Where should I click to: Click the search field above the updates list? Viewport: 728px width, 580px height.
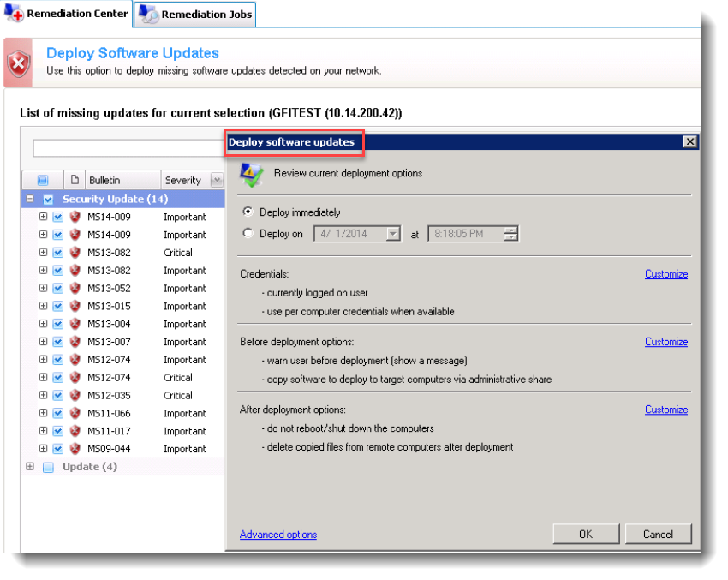128,148
